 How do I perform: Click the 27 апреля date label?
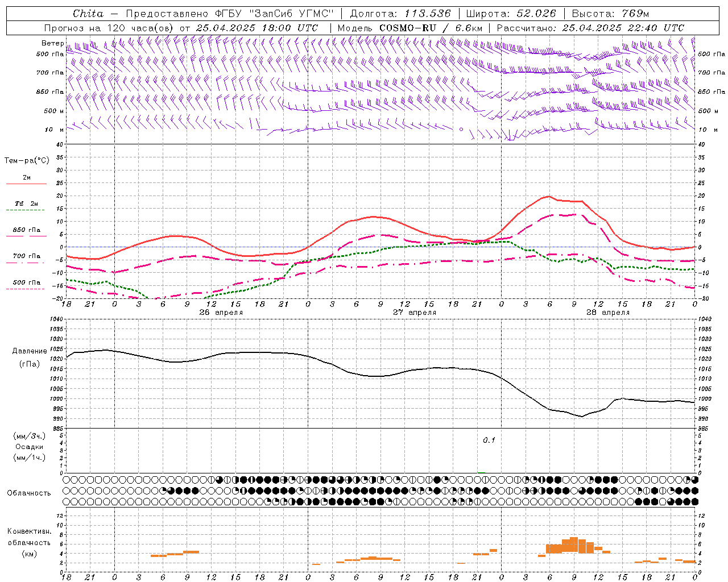coord(415,313)
